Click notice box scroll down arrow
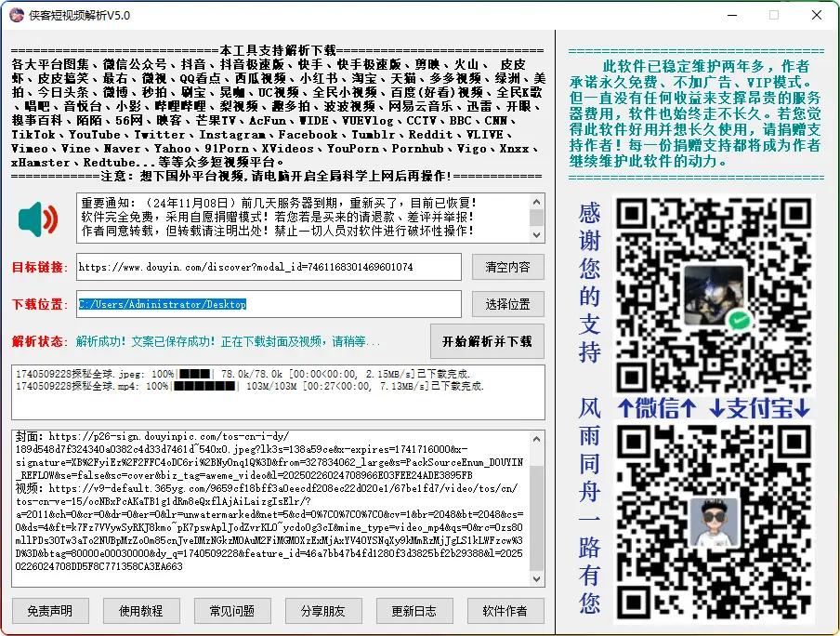The height and width of the screenshot is (636, 840). pos(536,235)
